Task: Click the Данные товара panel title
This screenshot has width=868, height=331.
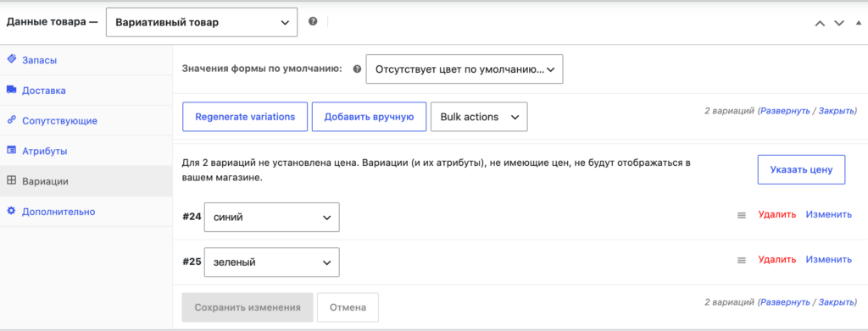Action: 52,23
